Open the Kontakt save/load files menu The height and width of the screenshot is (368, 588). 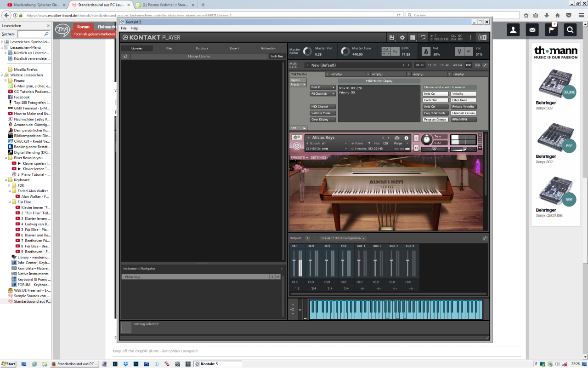pos(392,37)
